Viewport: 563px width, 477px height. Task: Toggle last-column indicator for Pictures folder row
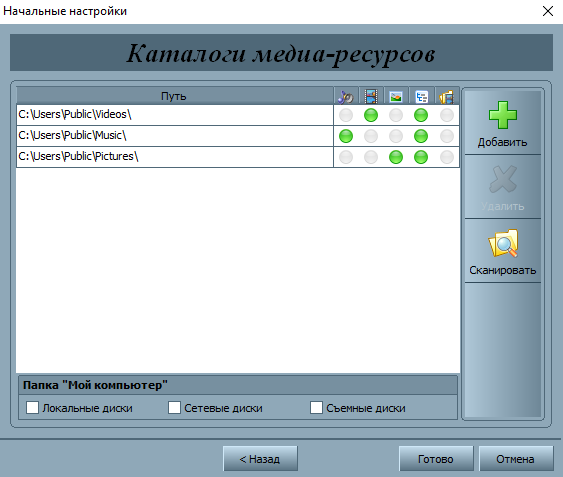click(447, 157)
